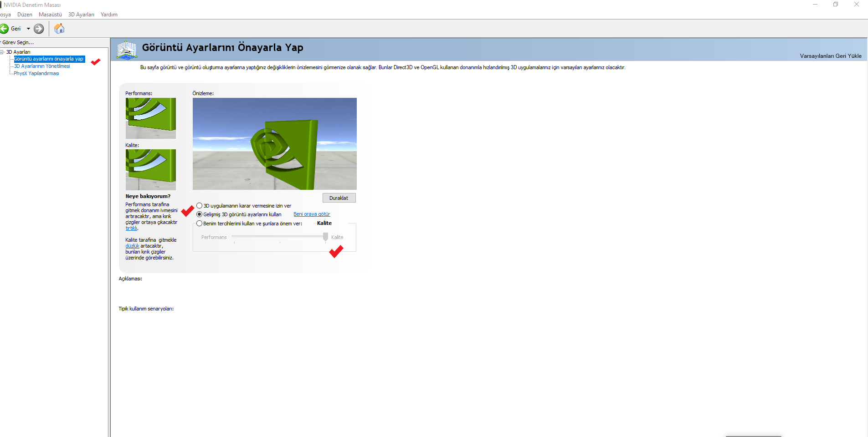The image size is (868, 437).
Task: Click the Performans preview thumbnail
Action: pyautogui.click(x=151, y=118)
